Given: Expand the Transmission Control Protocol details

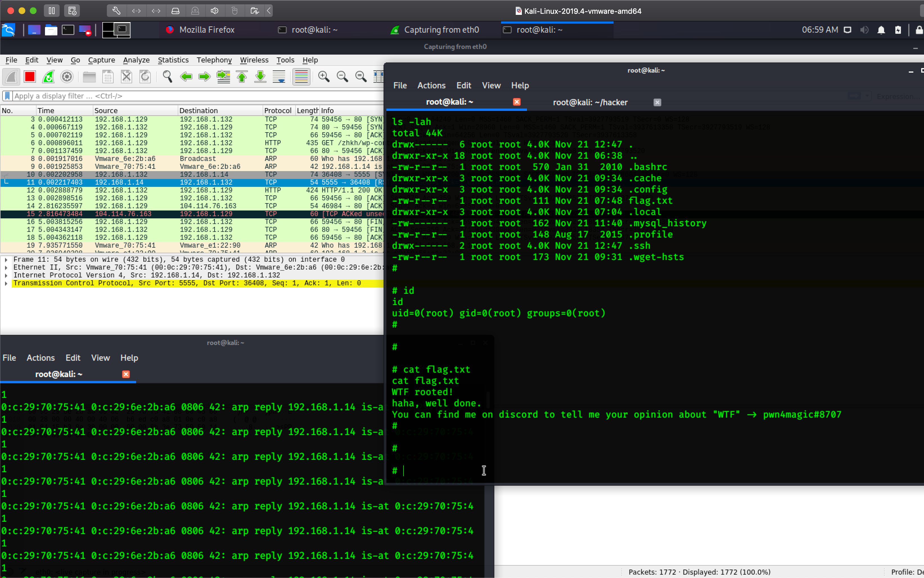Looking at the screenshot, I should pyautogui.click(x=6, y=283).
